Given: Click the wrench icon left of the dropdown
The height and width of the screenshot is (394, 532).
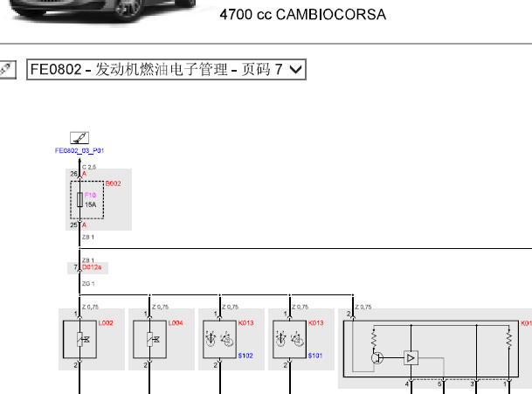Looking at the screenshot, I should point(7,70).
